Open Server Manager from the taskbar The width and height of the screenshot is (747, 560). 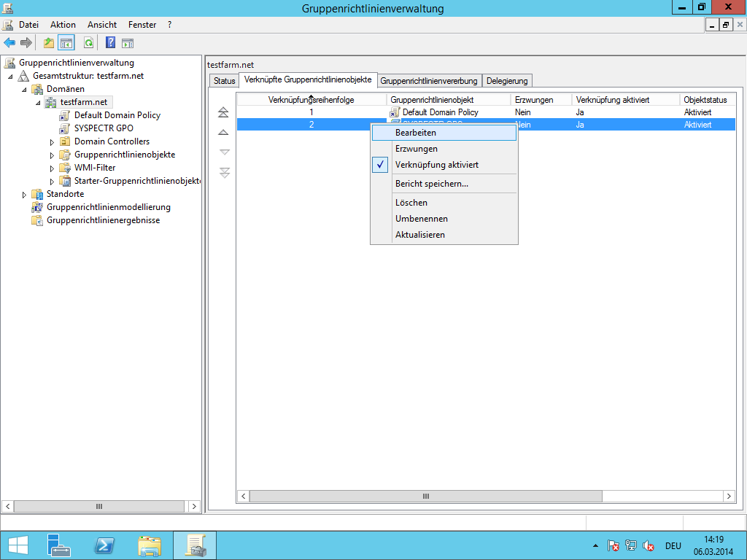pyautogui.click(x=58, y=545)
